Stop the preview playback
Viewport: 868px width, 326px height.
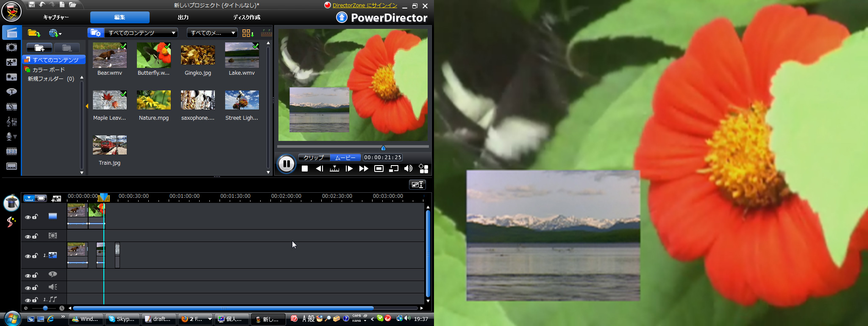tap(304, 169)
